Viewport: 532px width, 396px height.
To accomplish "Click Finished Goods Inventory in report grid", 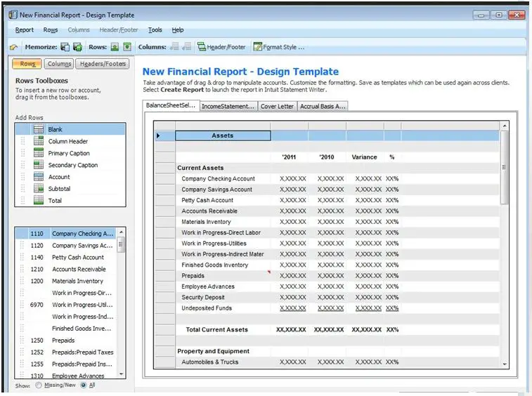I will pyautogui.click(x=214, y=265).
